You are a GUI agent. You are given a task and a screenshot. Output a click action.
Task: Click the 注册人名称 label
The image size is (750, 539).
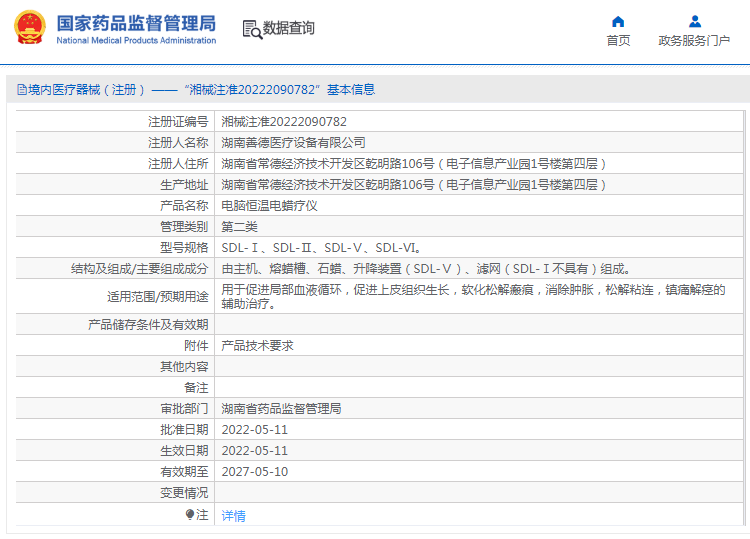pos(178,143)
